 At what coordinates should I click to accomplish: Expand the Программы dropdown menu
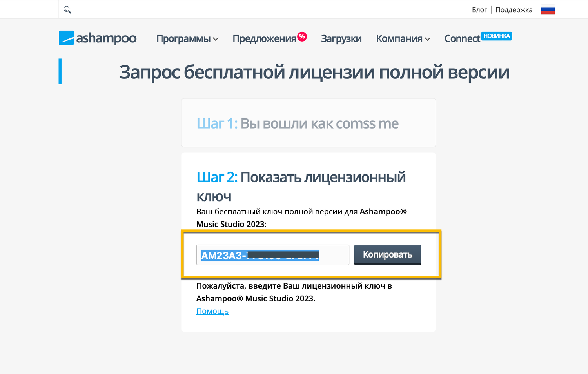pos(187,38)
